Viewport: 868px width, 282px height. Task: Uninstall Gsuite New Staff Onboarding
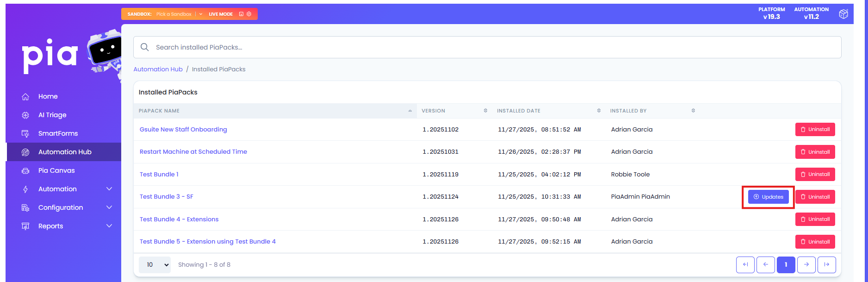(x=815, y=130)
